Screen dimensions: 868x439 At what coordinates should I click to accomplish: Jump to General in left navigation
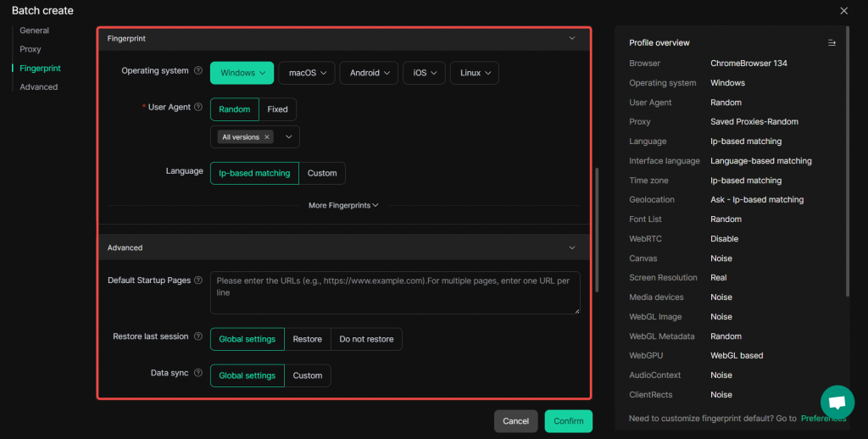[34, 31]
